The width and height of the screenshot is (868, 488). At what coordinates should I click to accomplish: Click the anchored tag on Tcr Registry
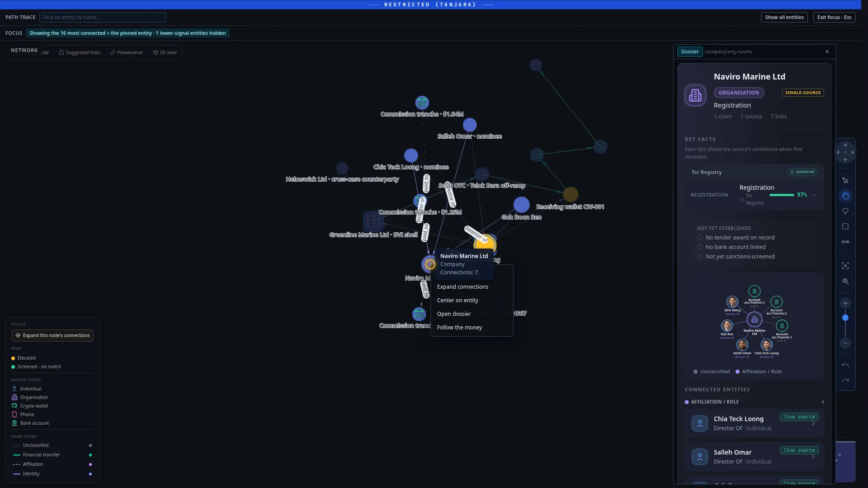tap(802, 172)
